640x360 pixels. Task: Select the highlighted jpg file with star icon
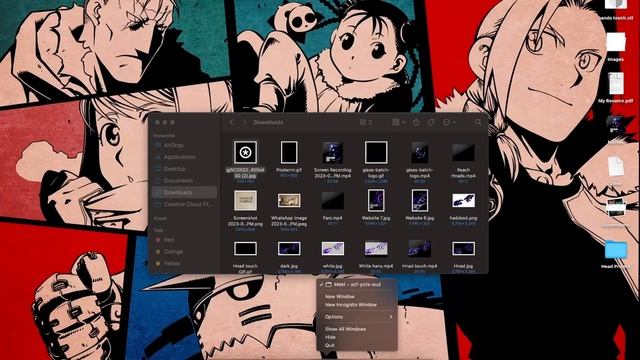click(245, 152)
